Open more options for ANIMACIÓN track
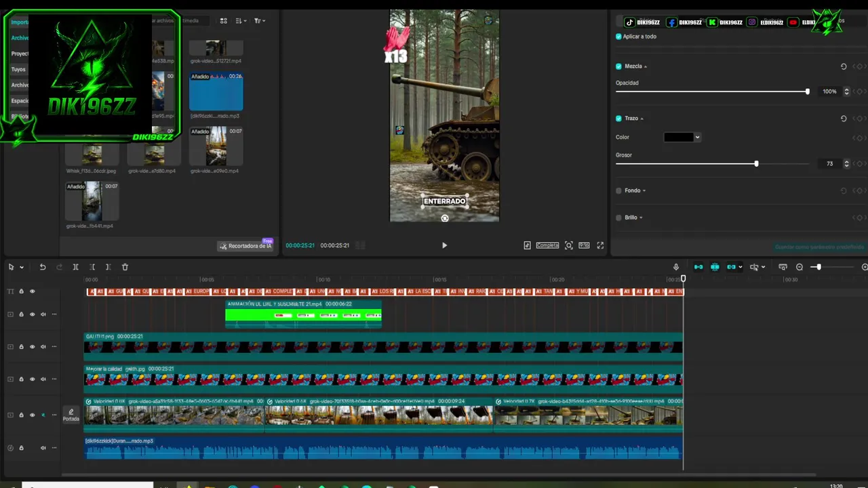 click(x=54, y=314)
